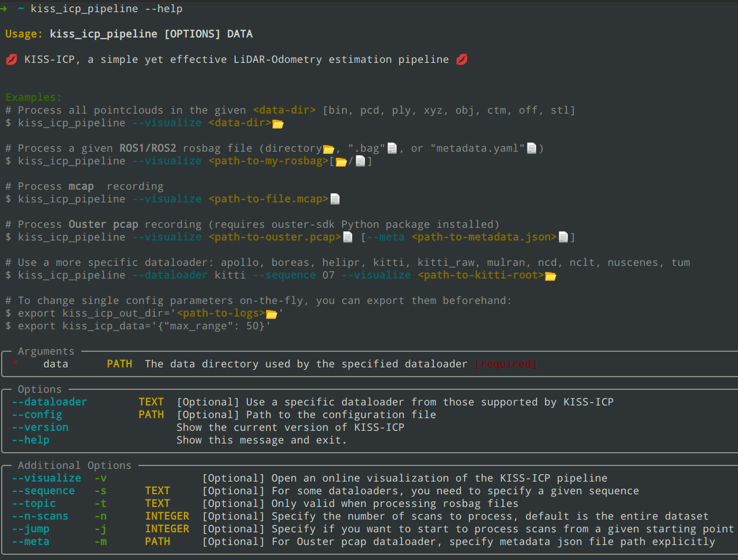Click the "-t" short flag
The height and width of the screenshot is (560, 738).
pyautogui.click(x=100, y=503)
